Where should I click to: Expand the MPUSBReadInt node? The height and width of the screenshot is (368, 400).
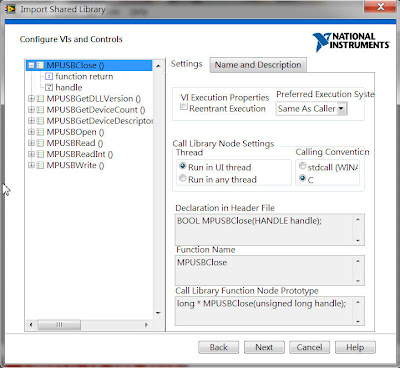[x=31, y=154]
